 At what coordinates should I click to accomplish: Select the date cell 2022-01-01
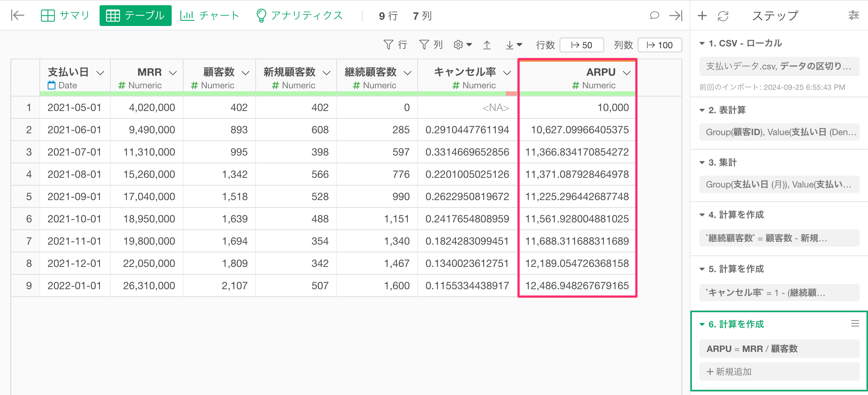pyautogui.click(x=75, y=286)
